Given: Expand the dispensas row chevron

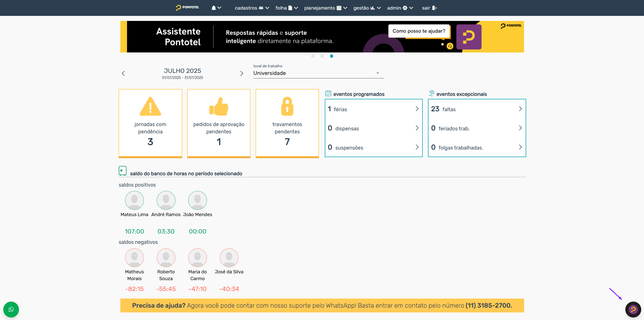Looking at the screenshot, I should [x=417, y=128].
